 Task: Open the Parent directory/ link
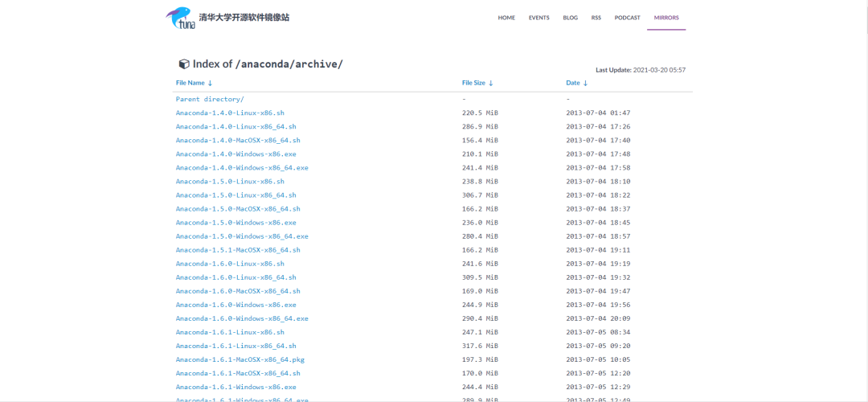pos(210,99)
